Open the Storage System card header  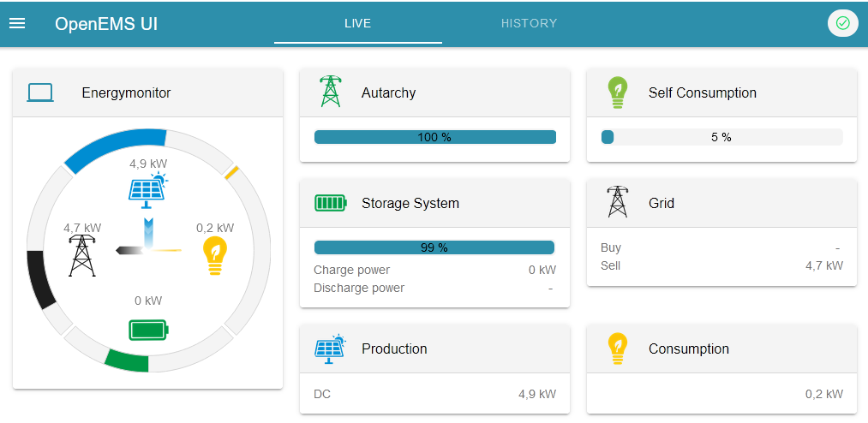click(434, 203)
